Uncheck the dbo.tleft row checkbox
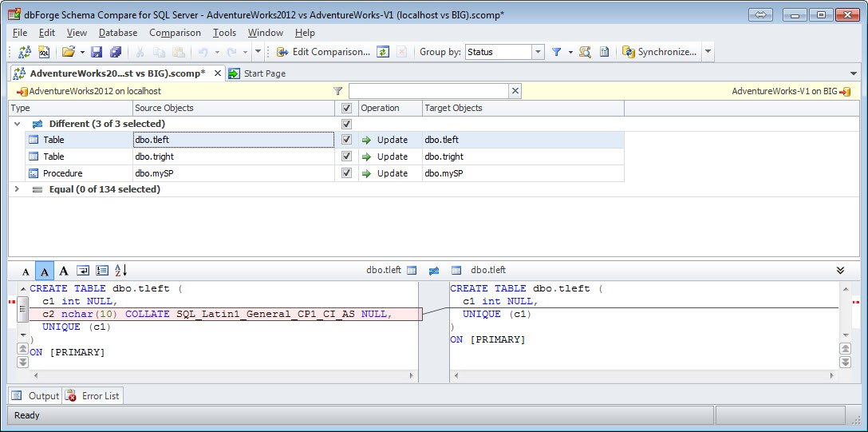 [346, 140]
